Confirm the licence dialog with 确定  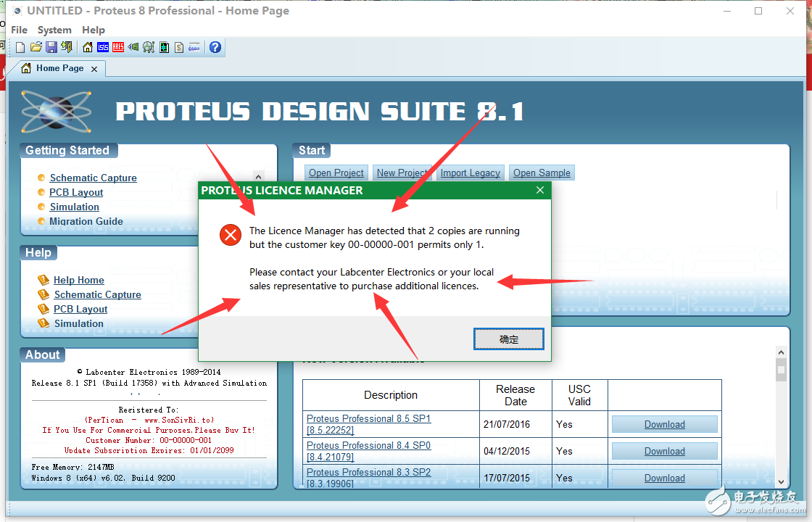508,339
